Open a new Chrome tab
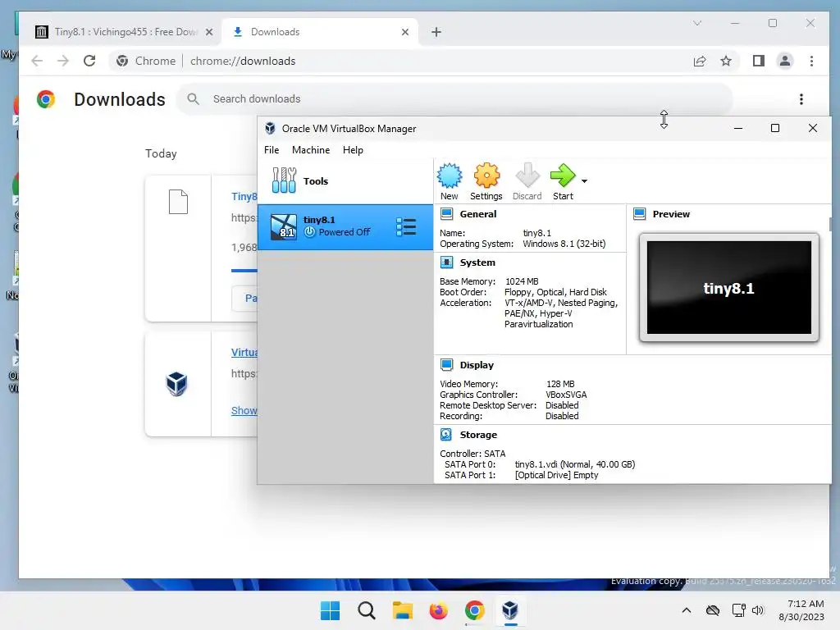The image size is (840, 630). (436, 32)
